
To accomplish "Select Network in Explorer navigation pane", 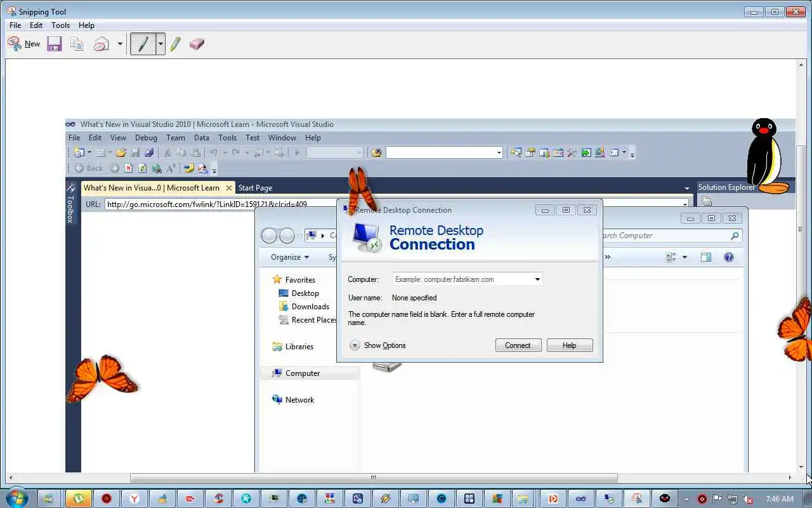I will 293,400.
